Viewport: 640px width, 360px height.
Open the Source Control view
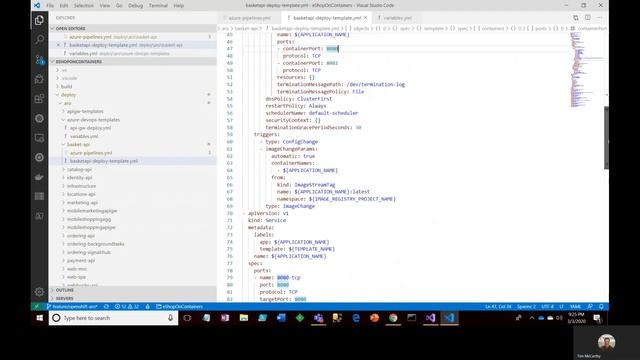pyautogui.click(x=39, y=60)
